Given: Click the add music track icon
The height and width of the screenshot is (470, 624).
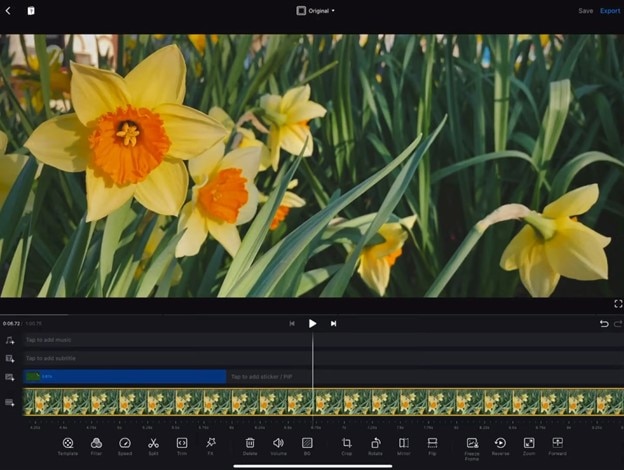Looking at the screenshot, I should pyautogui.click(x=10, y=340).
